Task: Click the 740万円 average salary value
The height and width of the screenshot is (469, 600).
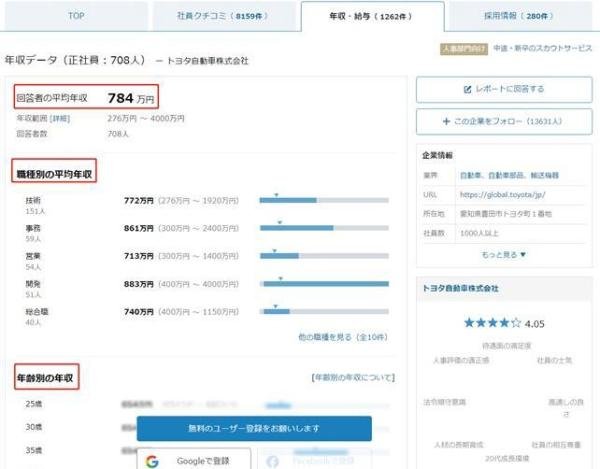Action: tap(139, 312)
